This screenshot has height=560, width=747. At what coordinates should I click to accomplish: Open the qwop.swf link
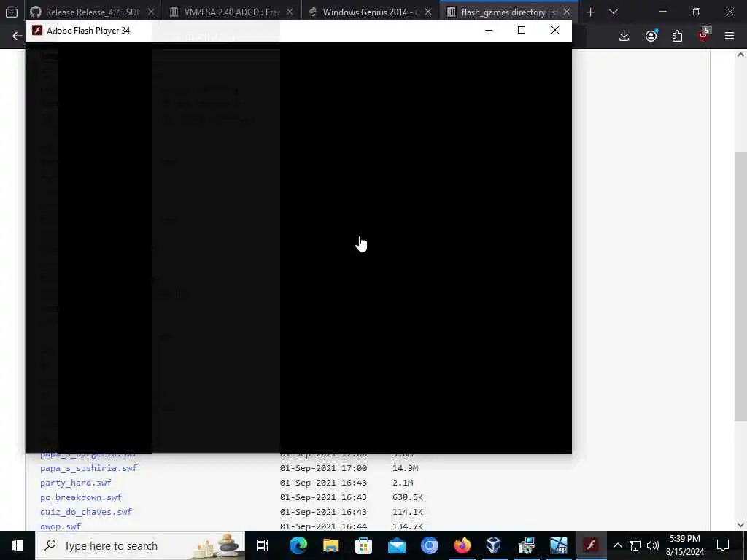pos(61,526)
